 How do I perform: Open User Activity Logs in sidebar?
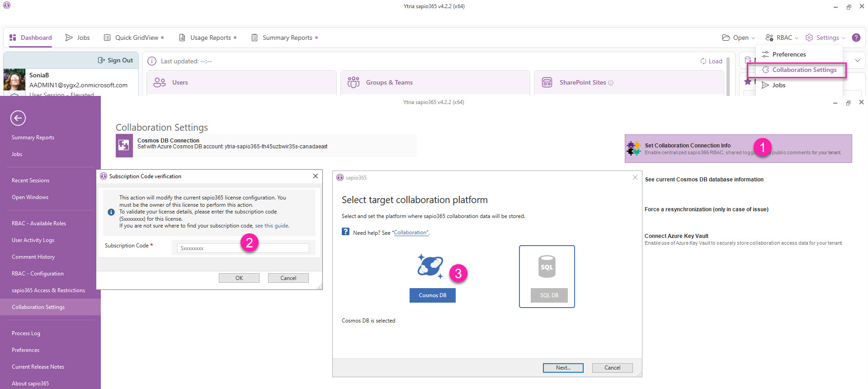[x=33, y=240]
